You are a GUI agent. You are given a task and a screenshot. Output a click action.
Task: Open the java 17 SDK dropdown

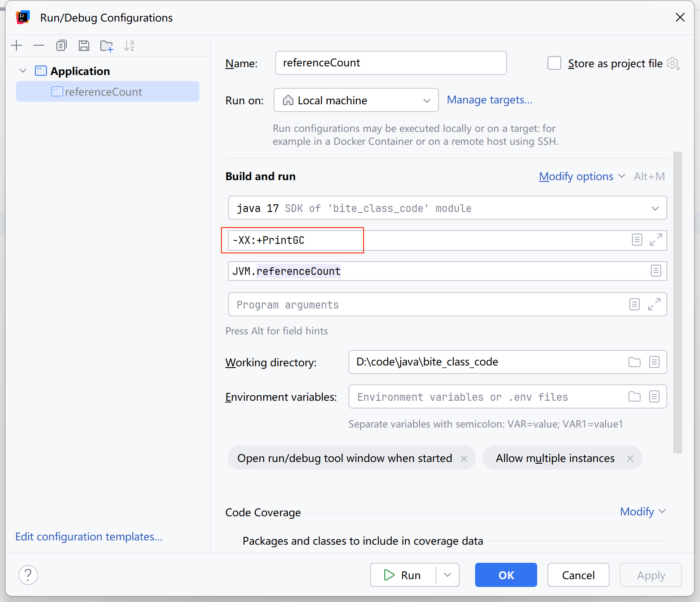[447, 208]
